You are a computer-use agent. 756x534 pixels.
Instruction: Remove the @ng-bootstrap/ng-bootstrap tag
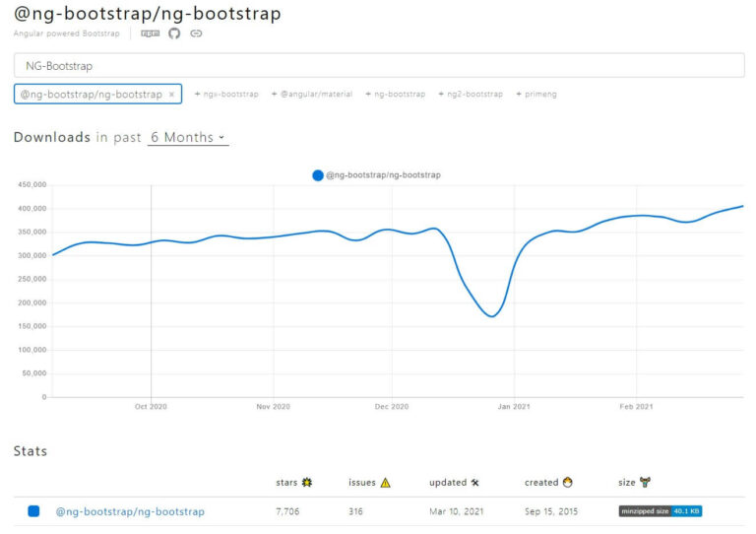[172, 95]
